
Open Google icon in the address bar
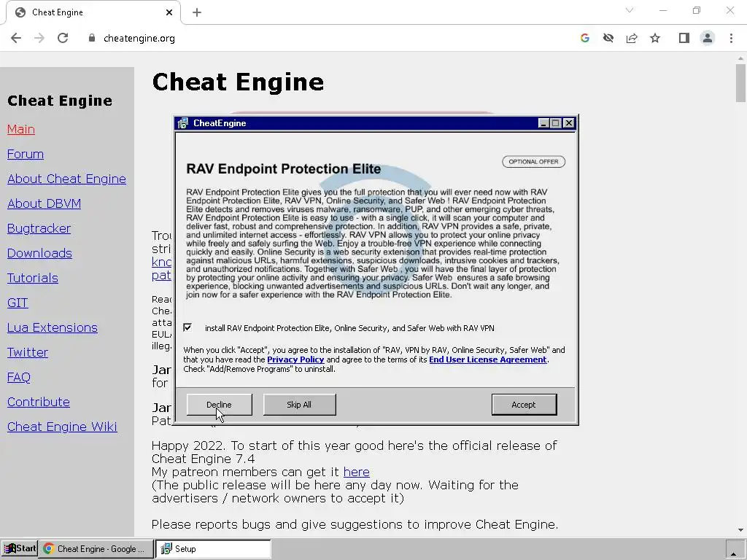(585, 38)
